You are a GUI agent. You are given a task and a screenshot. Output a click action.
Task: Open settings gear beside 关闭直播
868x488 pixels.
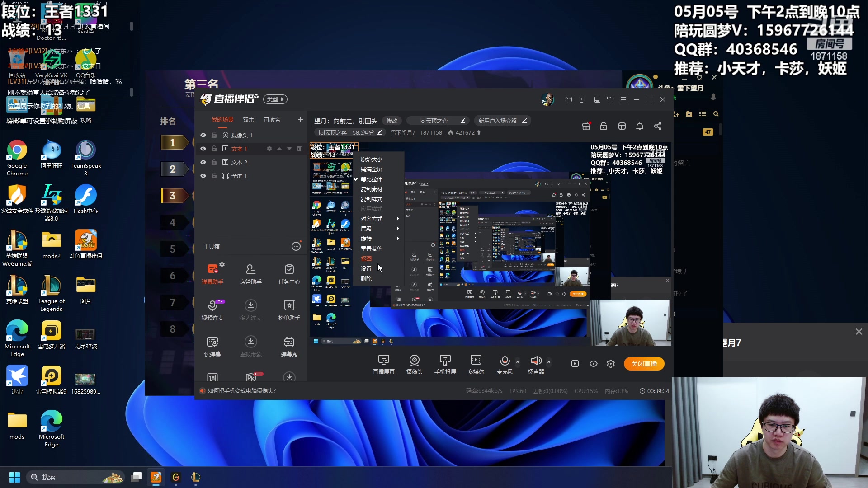[611, 364]
